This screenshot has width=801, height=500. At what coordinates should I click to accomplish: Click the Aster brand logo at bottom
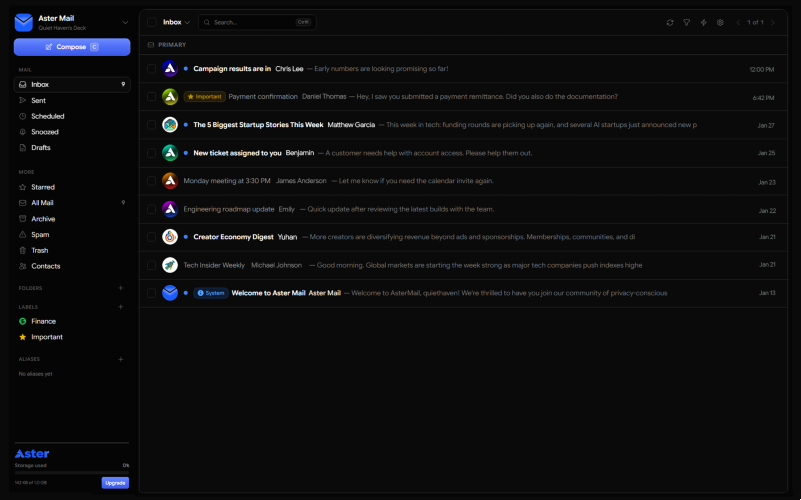tap(32, 454)
